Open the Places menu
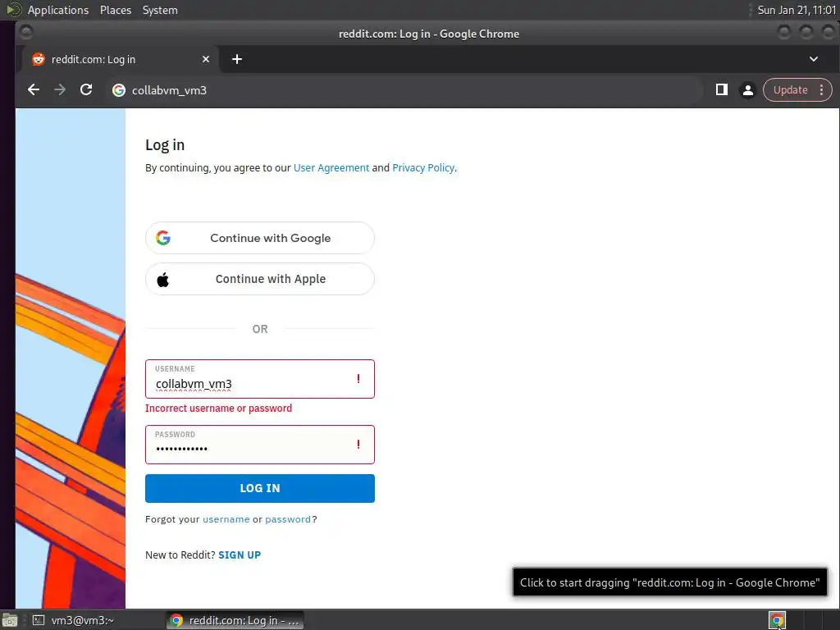 [x=115, y=10]
